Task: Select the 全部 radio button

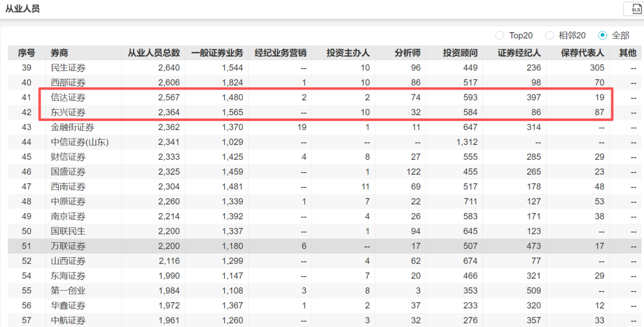Action: coord(602,36)
